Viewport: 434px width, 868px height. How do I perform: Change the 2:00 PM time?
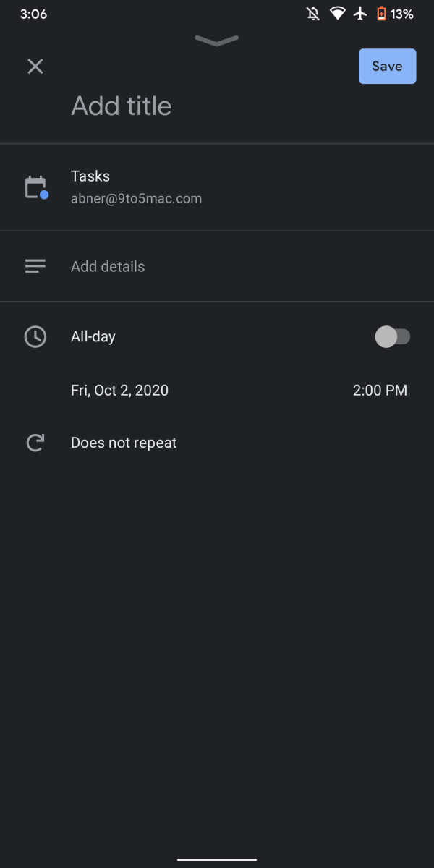click(x=380, y=391)
